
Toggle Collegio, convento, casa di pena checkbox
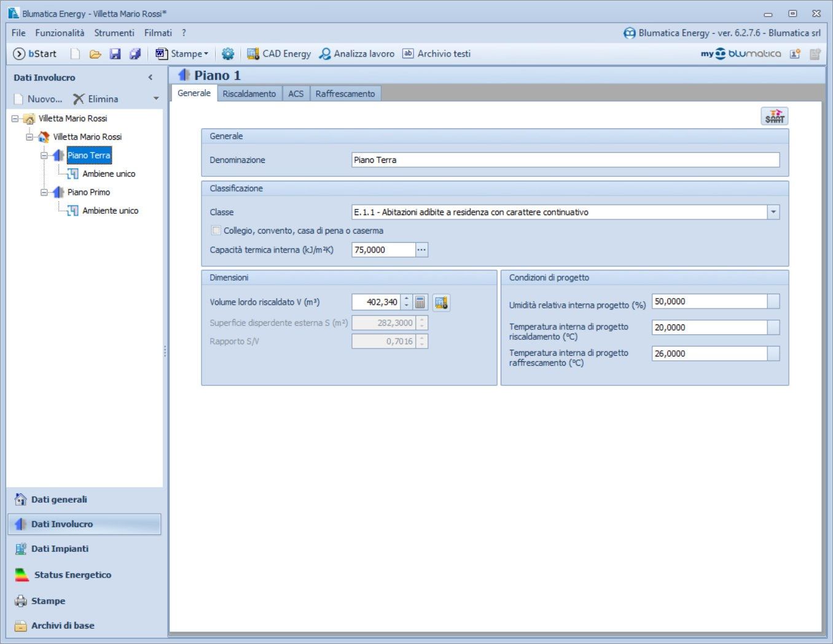pos(216,230)
